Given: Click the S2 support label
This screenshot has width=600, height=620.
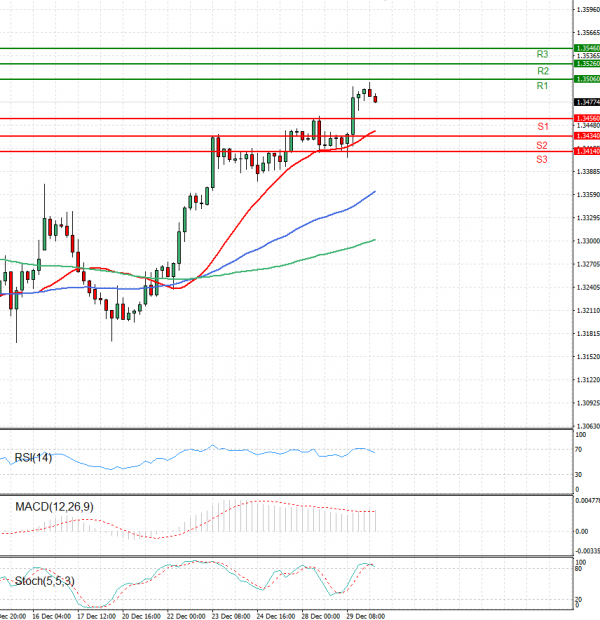Looking at the screenshot, I should (541, 145).
